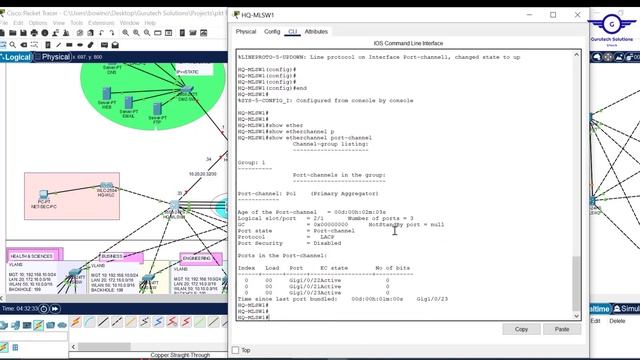This screenshot has height=360, width=640.
Task: Open the View menu
Action: point(59,23)
